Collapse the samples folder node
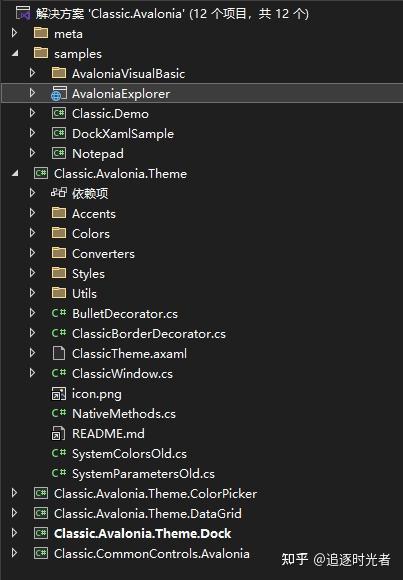 pyautogui.click(x=15, y=53)
